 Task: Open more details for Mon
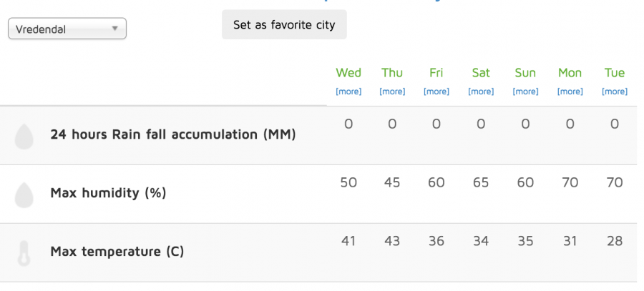point(570,91)
